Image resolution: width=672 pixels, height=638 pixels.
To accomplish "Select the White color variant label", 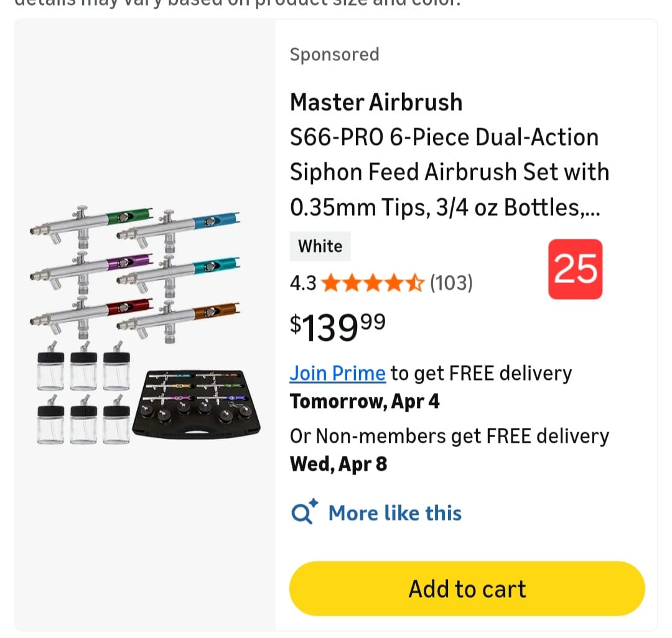I will click(x=320, y=246).
